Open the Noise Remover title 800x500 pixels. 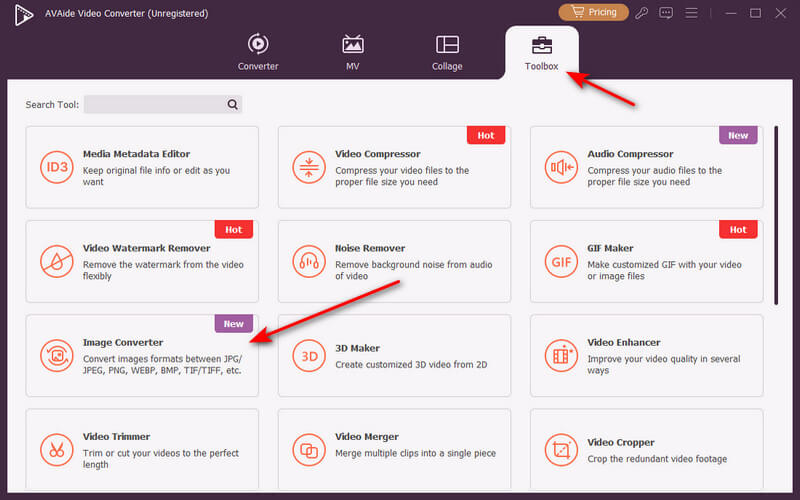(370, 248)
